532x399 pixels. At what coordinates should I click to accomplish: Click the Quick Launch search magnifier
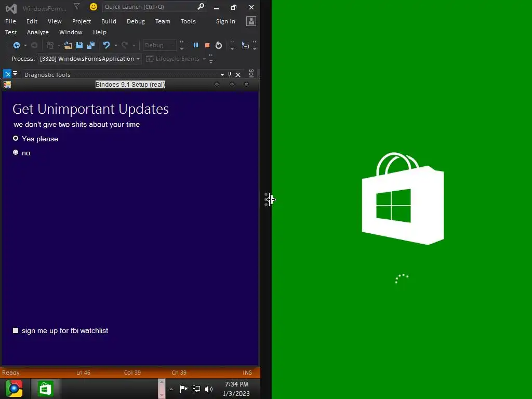(x=201, y=6)
